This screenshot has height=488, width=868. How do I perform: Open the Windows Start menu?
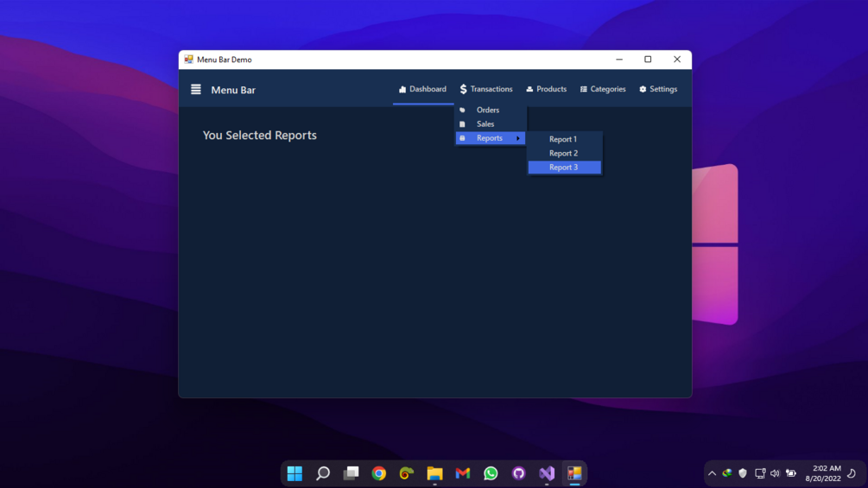click(x=295, y=473)
